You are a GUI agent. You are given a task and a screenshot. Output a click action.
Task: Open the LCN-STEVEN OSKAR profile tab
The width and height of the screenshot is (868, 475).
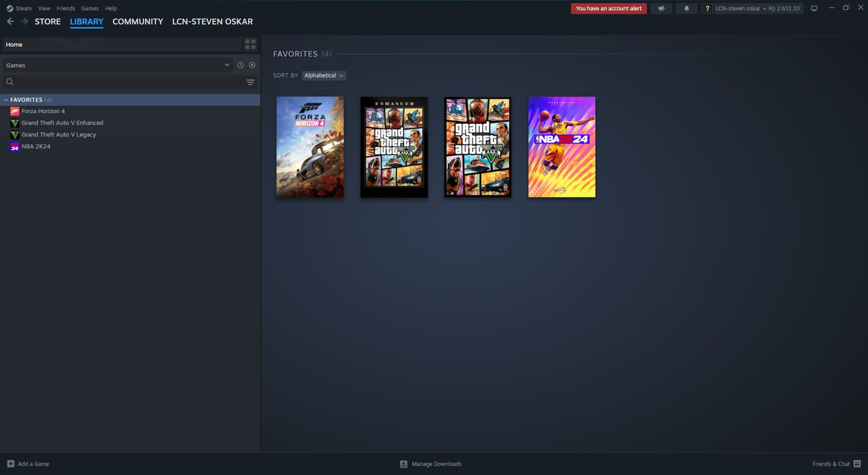click(x=212, y=22)
